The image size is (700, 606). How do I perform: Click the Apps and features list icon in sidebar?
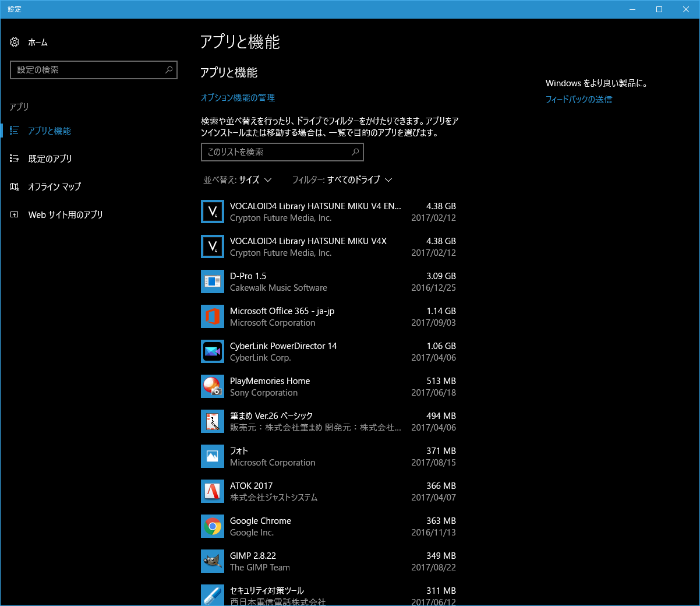[x=15, y=131]
